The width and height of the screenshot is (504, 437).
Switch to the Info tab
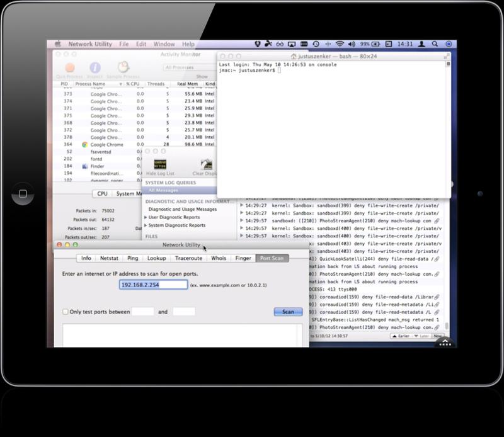86,258
